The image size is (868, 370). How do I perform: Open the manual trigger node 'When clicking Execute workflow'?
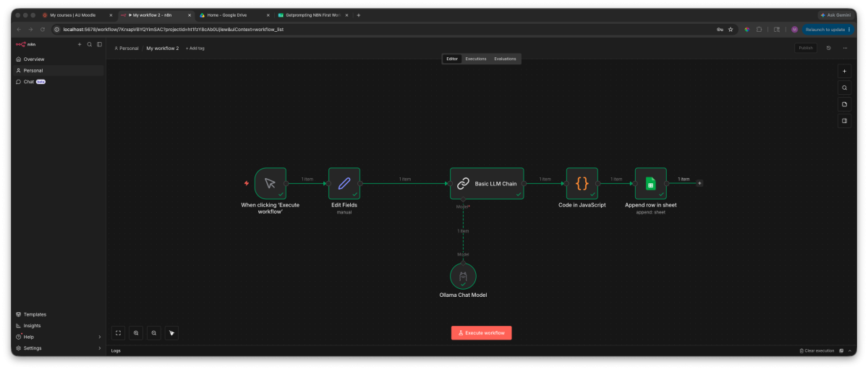[271, 183]
